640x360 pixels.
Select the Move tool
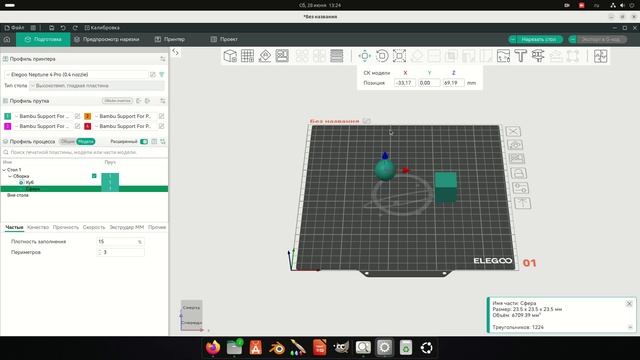click(364, 56)
